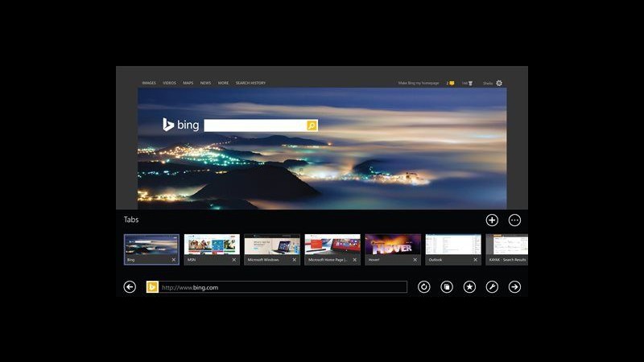Open VIDEOS in Bing navigation
Viewport: 644px width, 362px height.
click(x=169, y=83)
